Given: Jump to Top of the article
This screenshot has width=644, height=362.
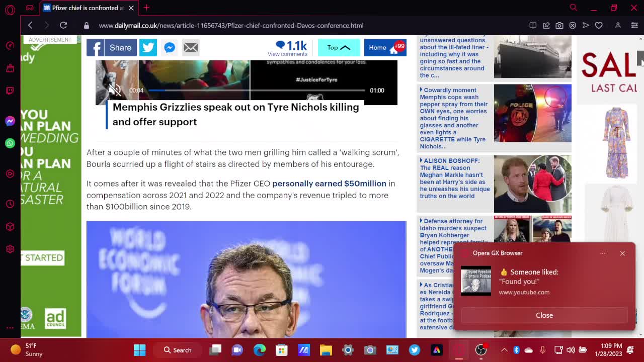Looking at the screenshot, I should coord(339,48).
